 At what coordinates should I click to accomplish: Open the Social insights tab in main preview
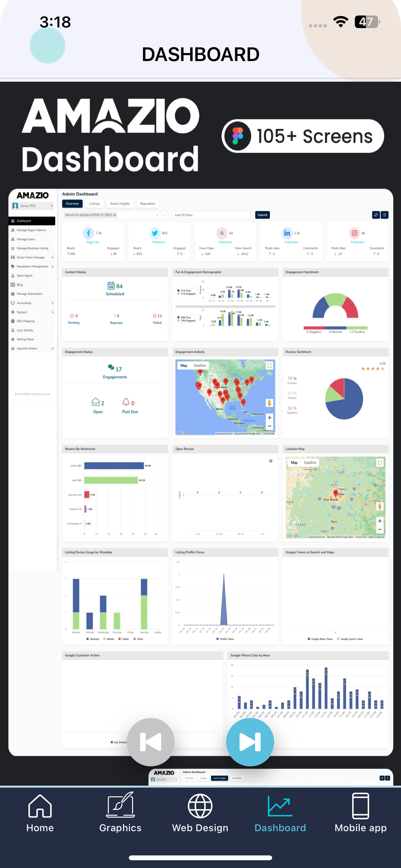coord(120,203)
